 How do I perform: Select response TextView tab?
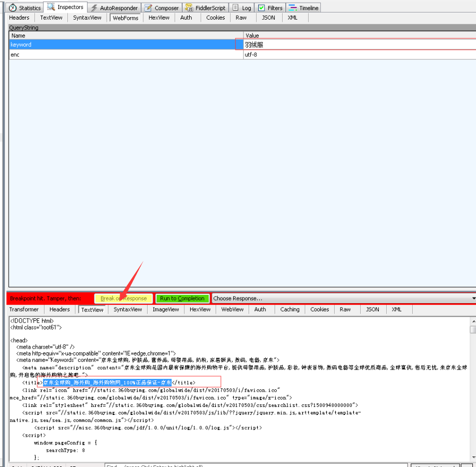(92, 310)
